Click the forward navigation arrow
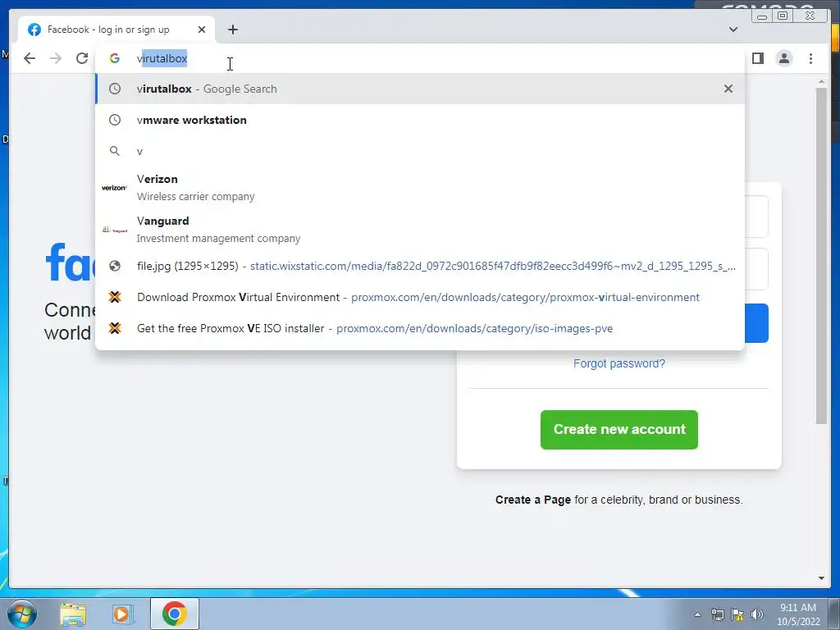This screenshot has height=630, width=840. pos(56,58)
